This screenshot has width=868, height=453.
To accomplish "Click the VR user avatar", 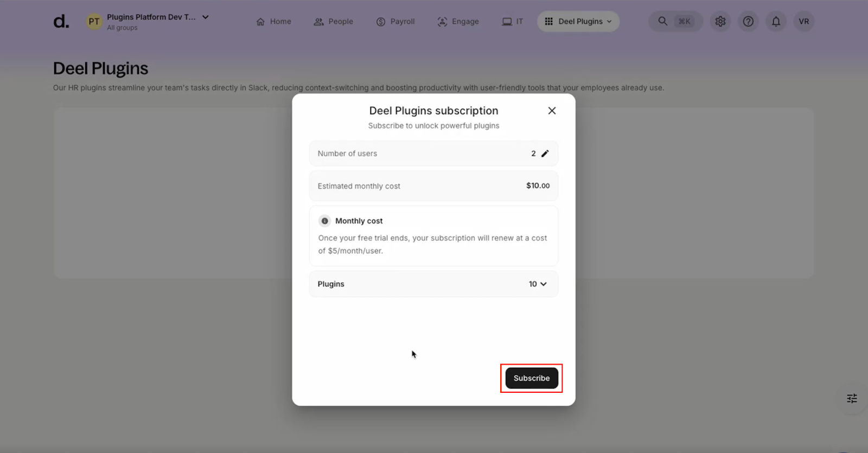I will coord(803,22).
